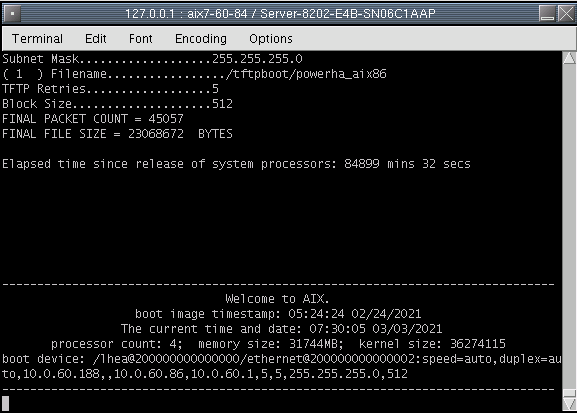Screen dimensions: 577x413
Task: Open the Edit menu
Action: [x=96, y=39]
